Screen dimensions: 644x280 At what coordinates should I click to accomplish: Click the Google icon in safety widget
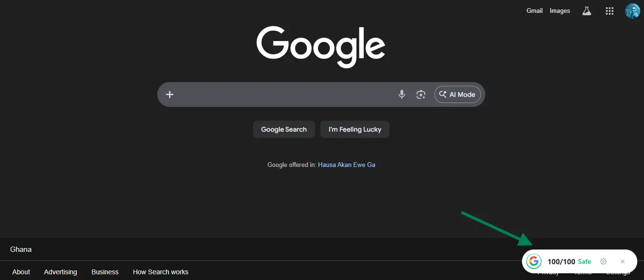coord(534,261)
